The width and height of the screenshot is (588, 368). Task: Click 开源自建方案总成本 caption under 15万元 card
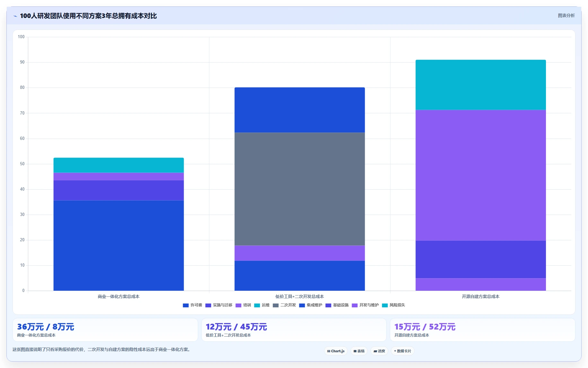(412, 335)
